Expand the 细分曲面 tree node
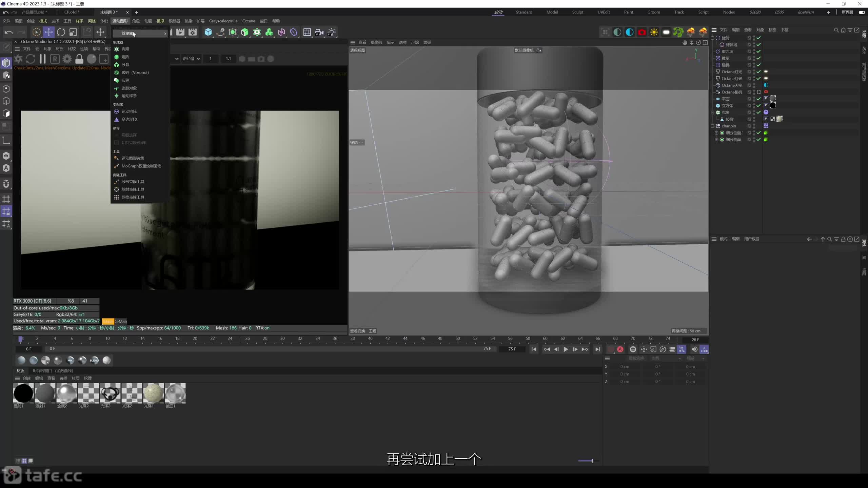The height and width of the screenshot is (488, 868). pos(716,139)
